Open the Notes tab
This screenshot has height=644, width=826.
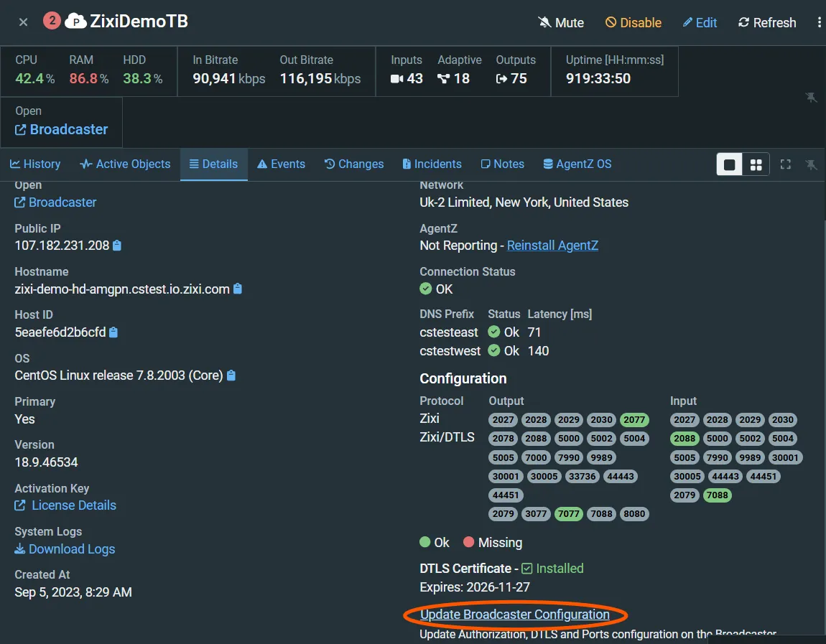pyautogui.click(x=503, y=164)
